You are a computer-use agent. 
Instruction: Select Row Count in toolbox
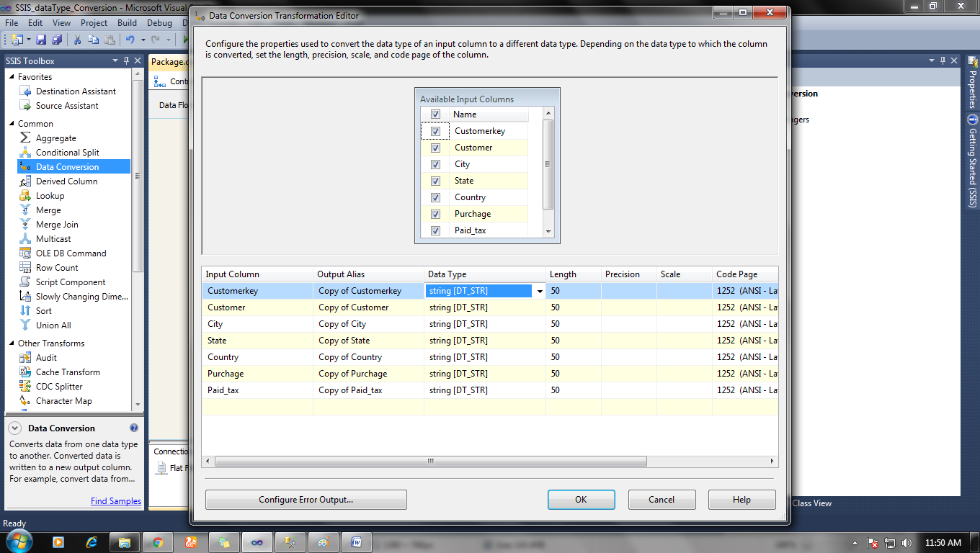coord(57,268)
